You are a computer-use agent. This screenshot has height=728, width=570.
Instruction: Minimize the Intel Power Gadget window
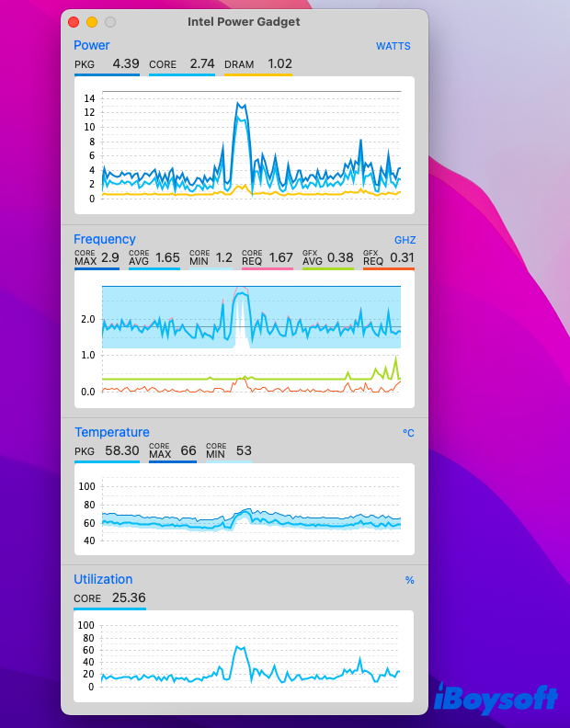point(92,22)
